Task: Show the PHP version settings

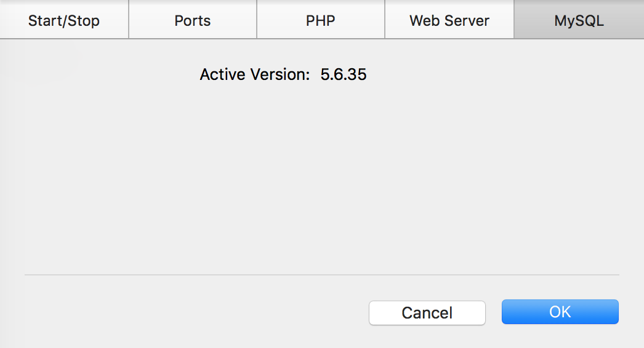Action: (321, 20)
